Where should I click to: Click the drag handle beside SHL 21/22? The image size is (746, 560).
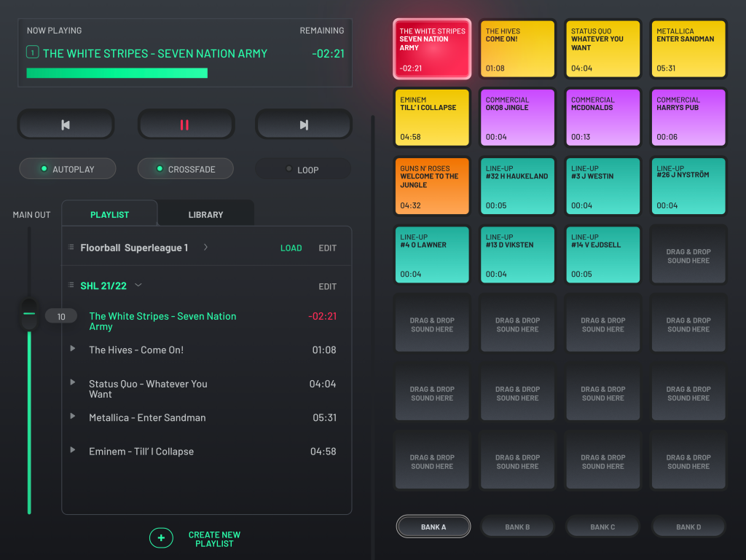[x=71, y=285]
